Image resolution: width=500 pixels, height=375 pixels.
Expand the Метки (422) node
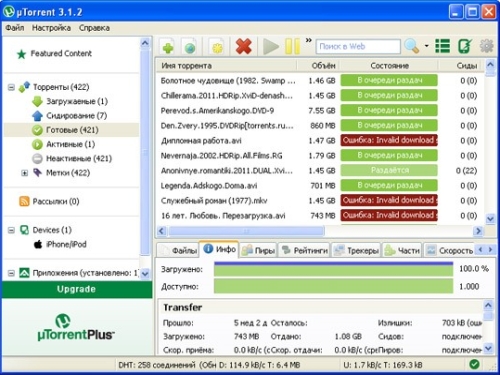click(24, 173)
